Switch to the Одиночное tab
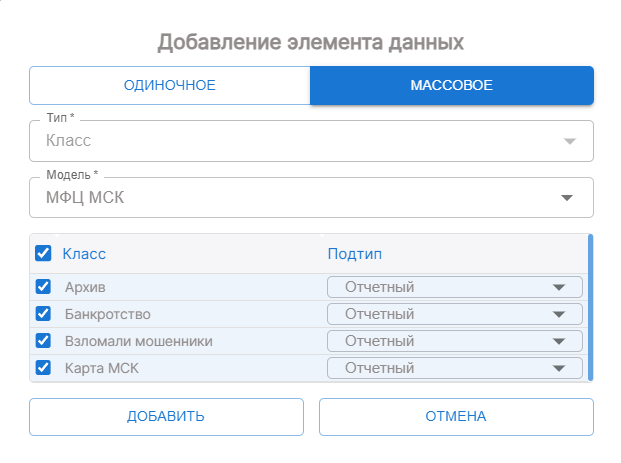This screenshot has height=463, width=621. click(169, 85)
